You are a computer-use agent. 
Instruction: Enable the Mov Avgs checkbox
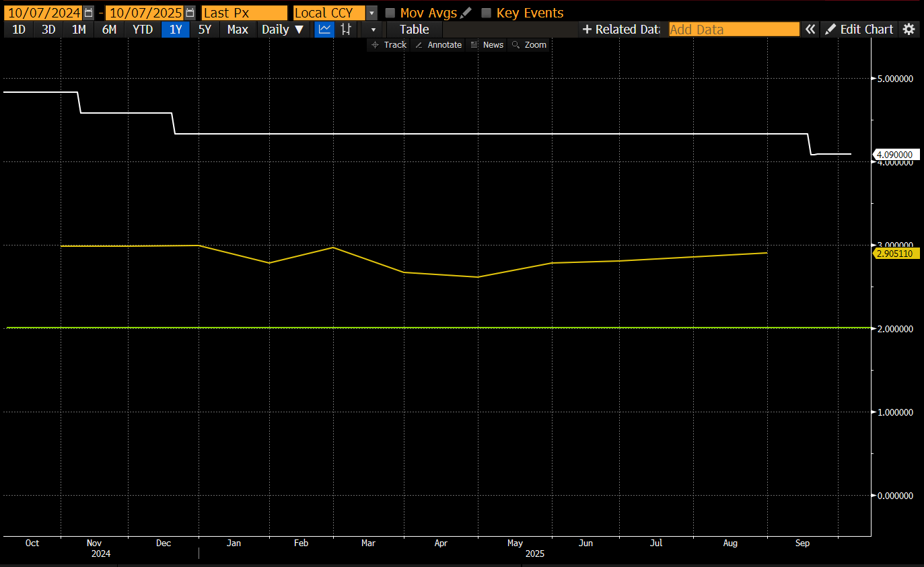[390, 13]
